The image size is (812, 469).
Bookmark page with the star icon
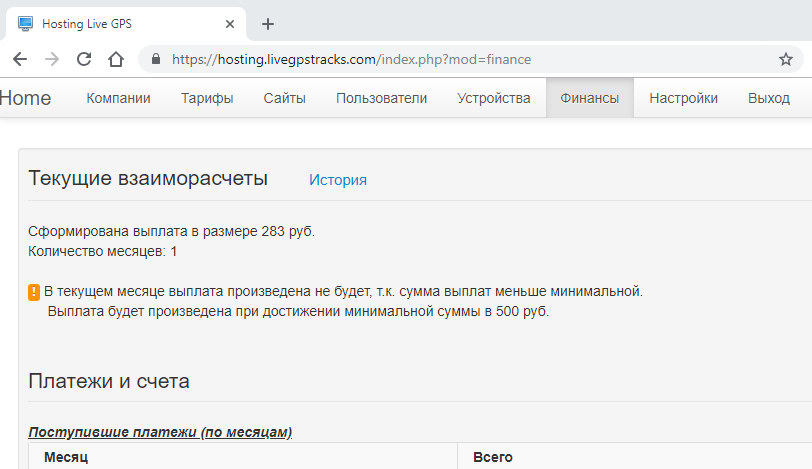click(785, 59)
